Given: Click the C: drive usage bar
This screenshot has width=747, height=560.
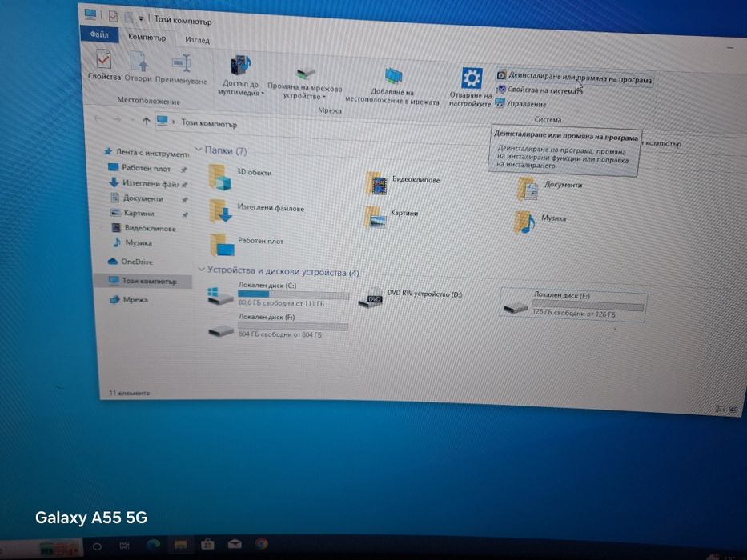Looking at the screenshot, I should [x=294, y=294].
